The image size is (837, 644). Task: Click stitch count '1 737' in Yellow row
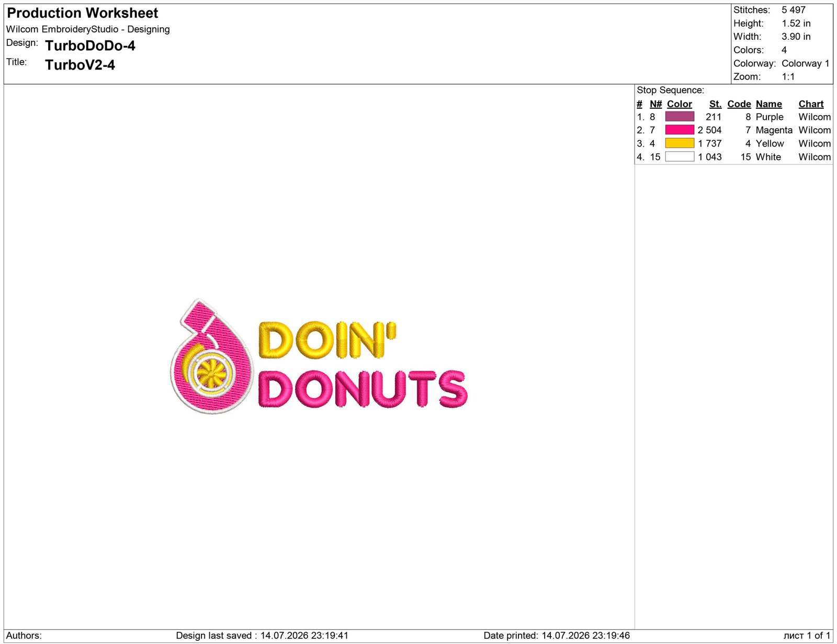(x=709, y=144)
